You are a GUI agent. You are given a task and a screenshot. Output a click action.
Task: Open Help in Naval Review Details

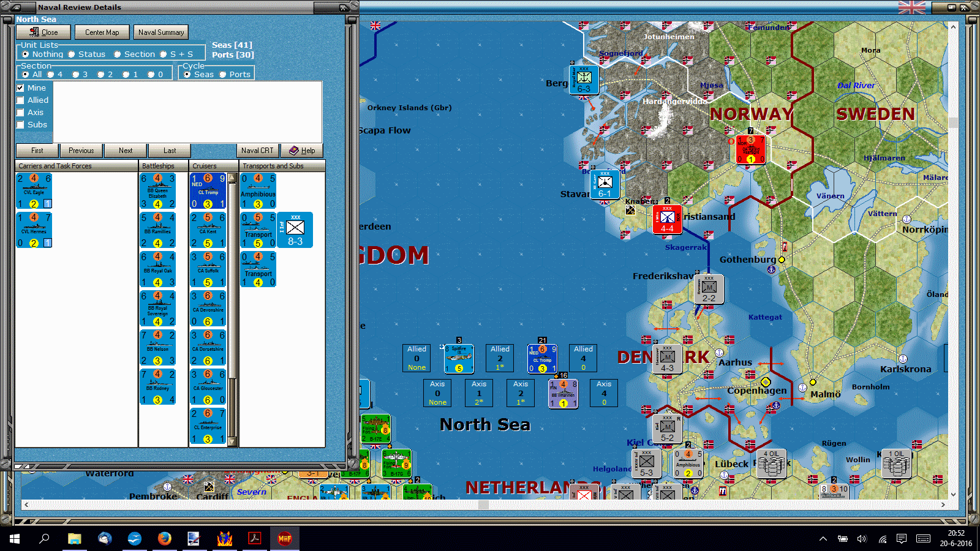(x=302, y=151)
